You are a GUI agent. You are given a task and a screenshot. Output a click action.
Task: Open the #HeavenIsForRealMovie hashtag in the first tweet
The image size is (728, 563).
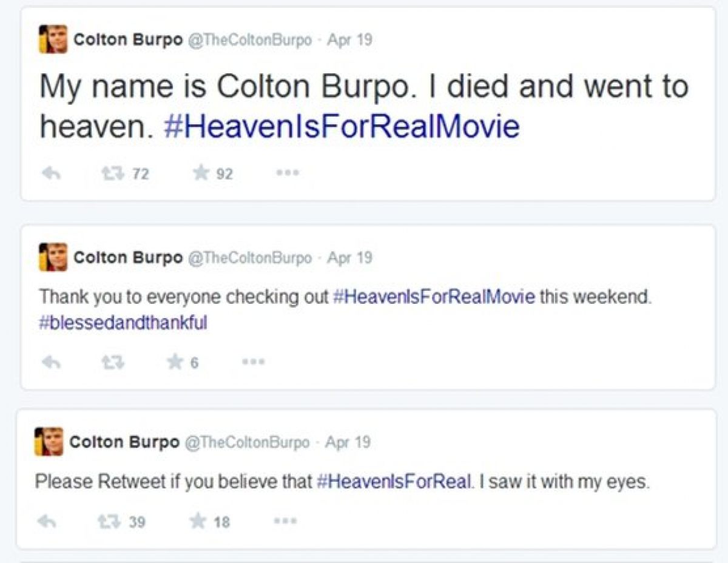(342, 127)
